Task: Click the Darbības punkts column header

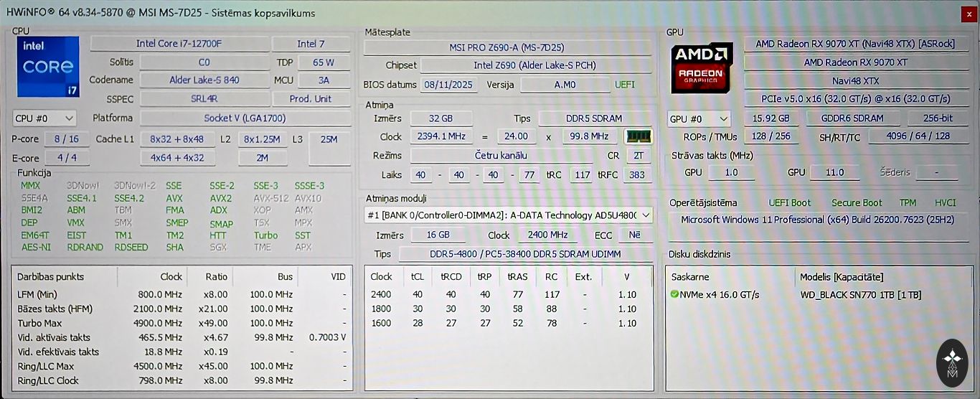Action: (x=50, y=276)
